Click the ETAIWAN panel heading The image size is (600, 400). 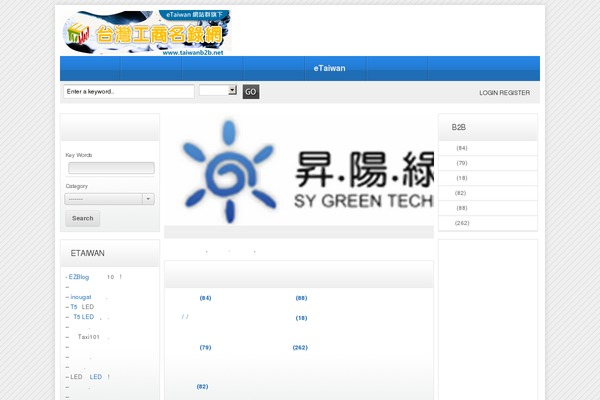[x=88, y=253]
